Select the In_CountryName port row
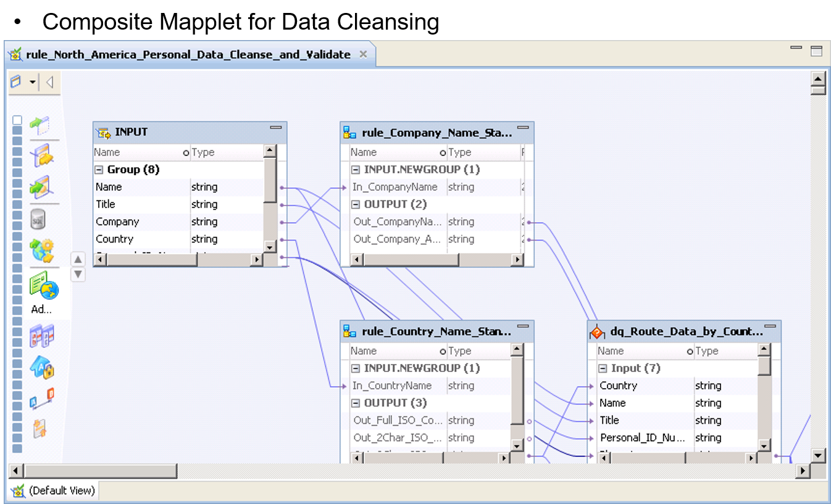This screenshot has width=831, height=504. (x=430, y=386)
